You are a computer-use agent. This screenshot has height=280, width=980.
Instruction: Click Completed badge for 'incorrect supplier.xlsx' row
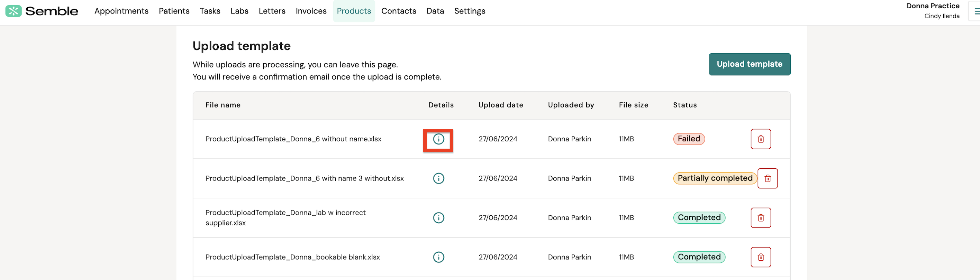tap(699, 218)
